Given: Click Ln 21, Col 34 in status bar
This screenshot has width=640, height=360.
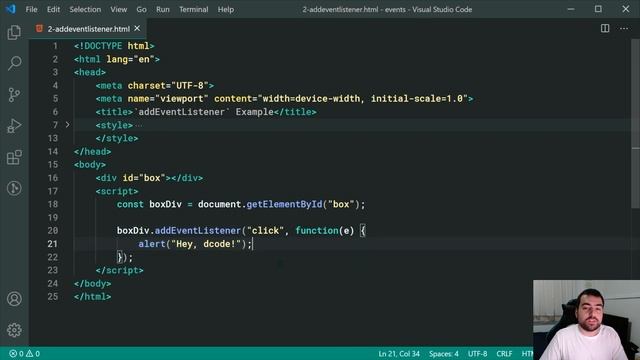Looking at the screenshot, I should point(399,353).
